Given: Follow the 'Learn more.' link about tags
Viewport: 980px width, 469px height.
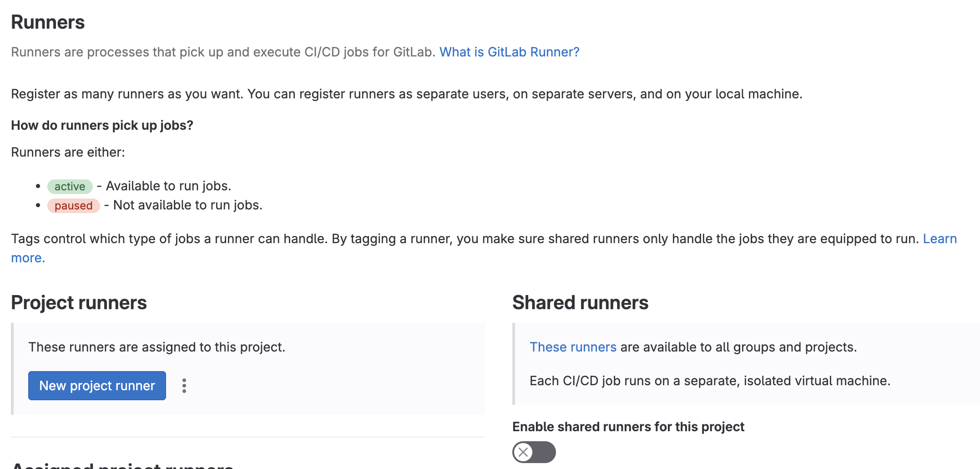Looking at the screenshot, I should (939, 239).
